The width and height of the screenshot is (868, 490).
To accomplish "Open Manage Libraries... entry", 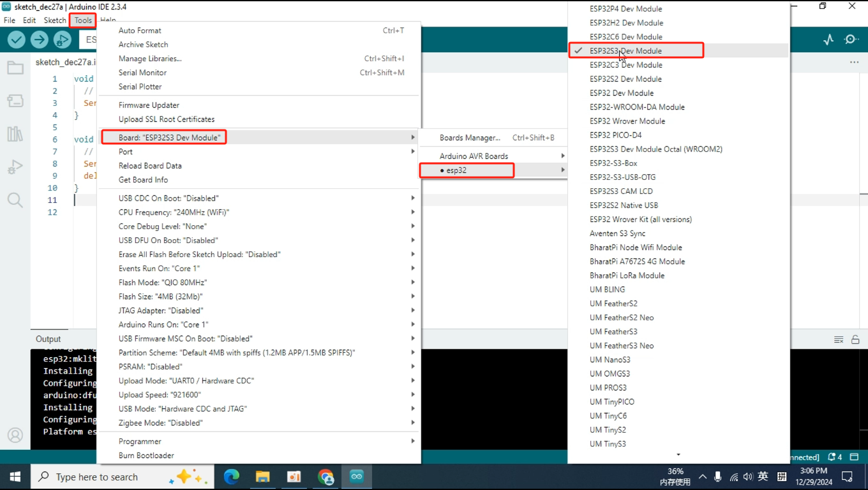I will [259, 59].
